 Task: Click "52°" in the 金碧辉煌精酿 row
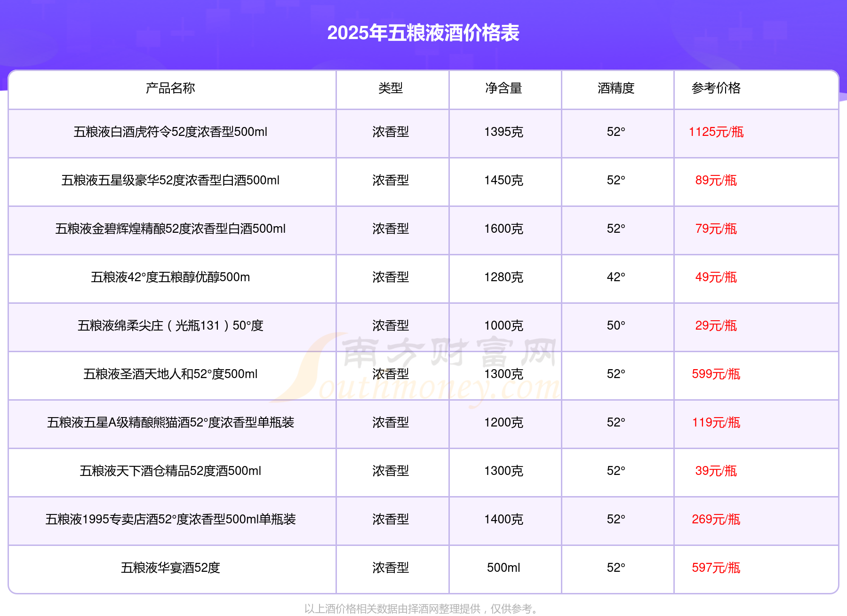pos(616,229)
